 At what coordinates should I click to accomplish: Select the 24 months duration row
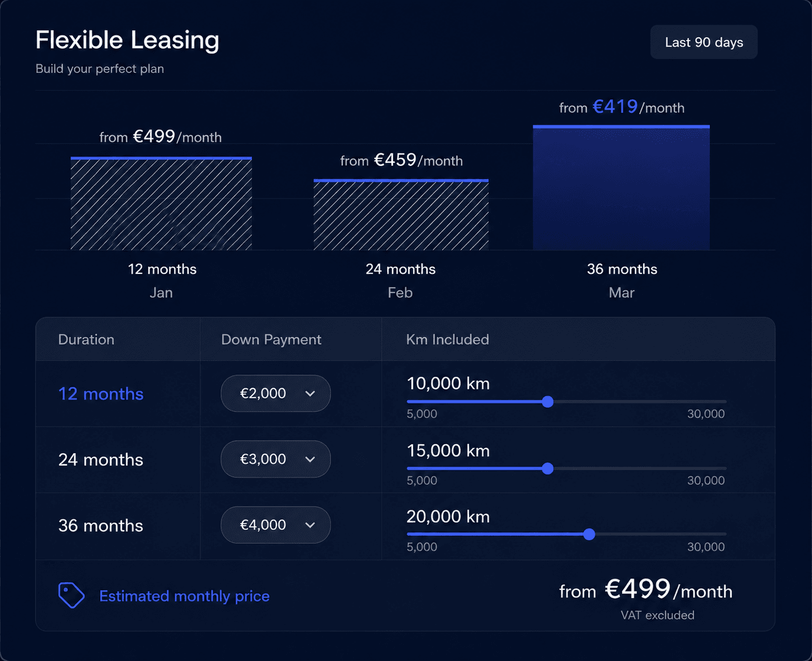(x=405, y=460)
